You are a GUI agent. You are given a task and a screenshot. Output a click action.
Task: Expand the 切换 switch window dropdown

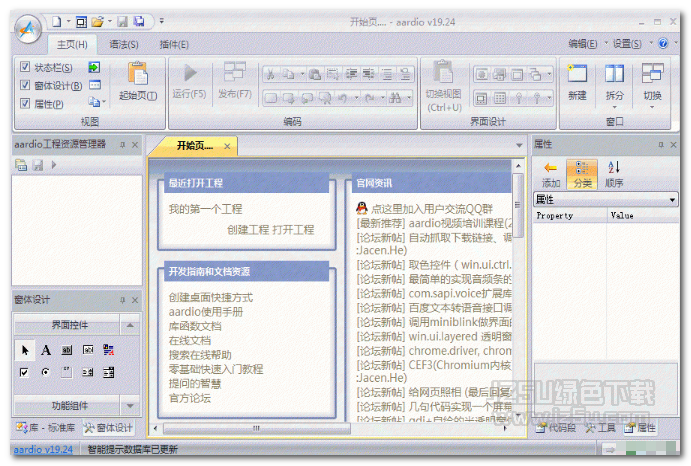click(652, 107)
